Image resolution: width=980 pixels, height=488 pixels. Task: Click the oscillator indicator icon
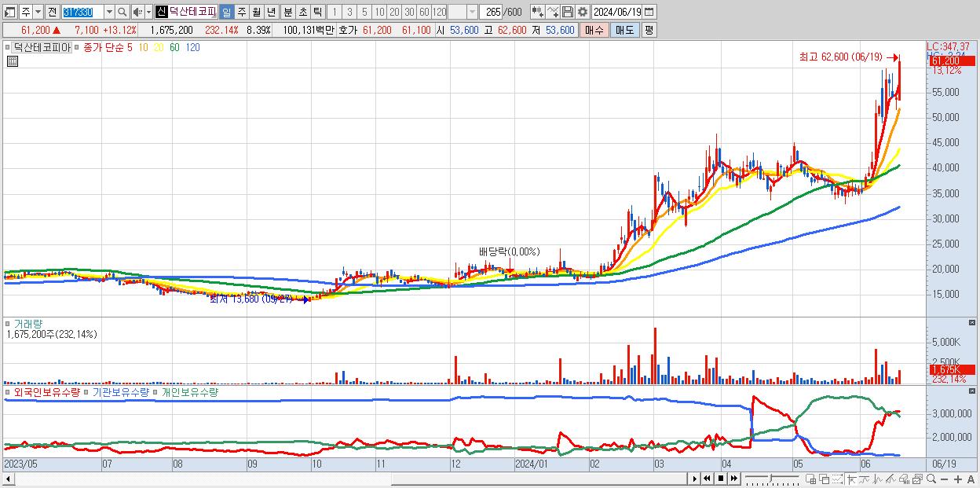pyautogui.click(x=878, y=479)
